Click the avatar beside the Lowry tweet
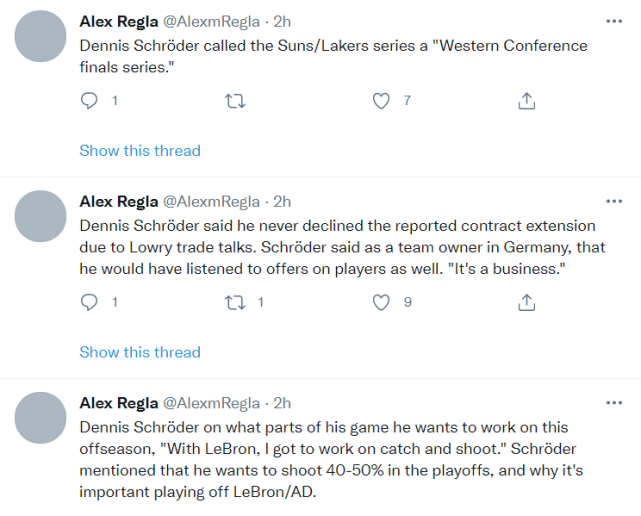Screen dimensions: 641x516 click(42, 217)
